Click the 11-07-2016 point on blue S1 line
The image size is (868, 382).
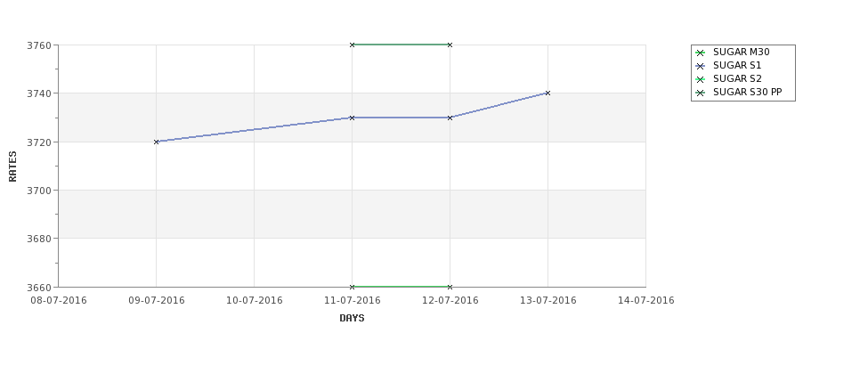(352, 118)
